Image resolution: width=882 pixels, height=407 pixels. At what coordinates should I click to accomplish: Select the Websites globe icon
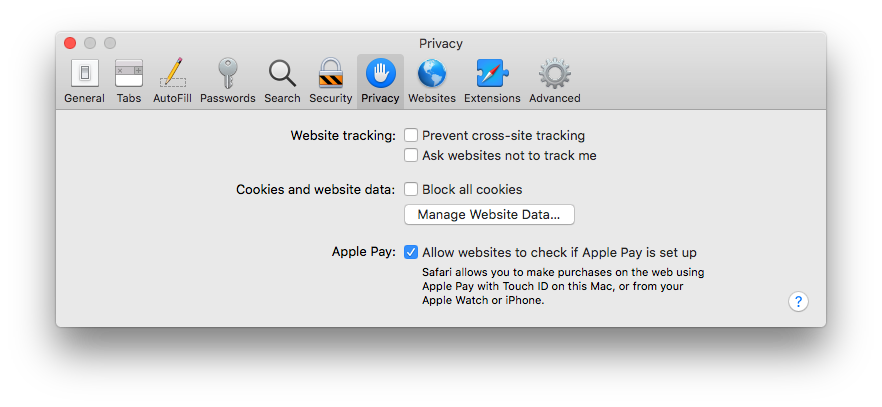(x=431, y=74)
